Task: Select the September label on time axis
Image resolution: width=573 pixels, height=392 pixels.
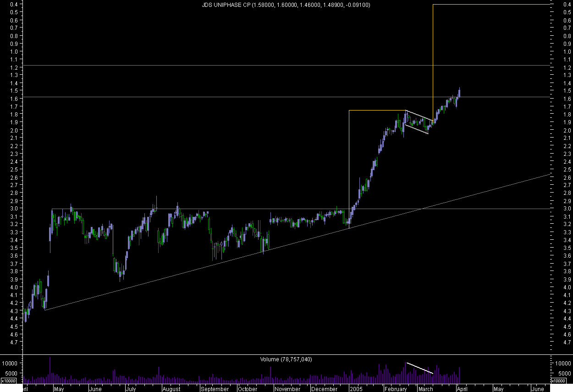Action: [215, 389]
